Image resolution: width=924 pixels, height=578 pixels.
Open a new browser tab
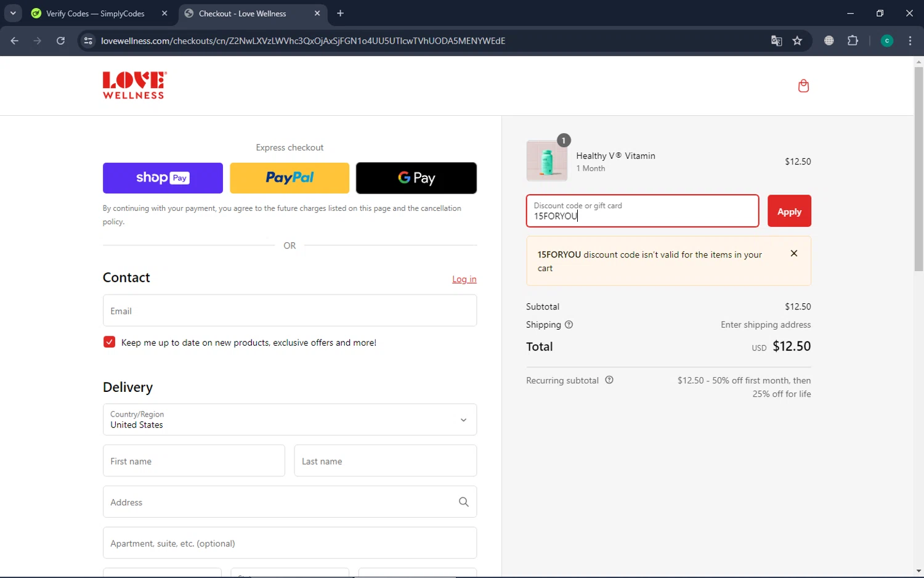(x=341, y=13)
